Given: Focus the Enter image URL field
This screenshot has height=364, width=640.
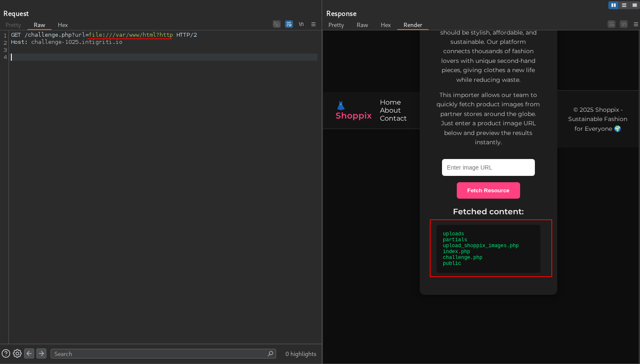Looking at the screenshot, I should click(488, 167).
